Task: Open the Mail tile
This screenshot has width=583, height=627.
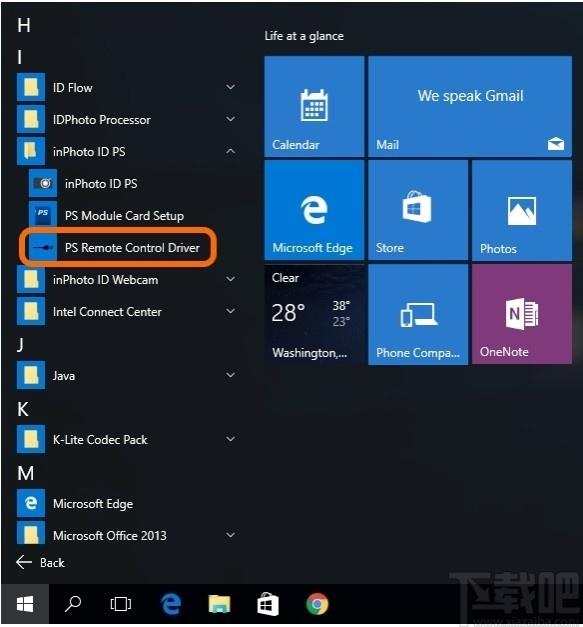Action: [470, 106]
